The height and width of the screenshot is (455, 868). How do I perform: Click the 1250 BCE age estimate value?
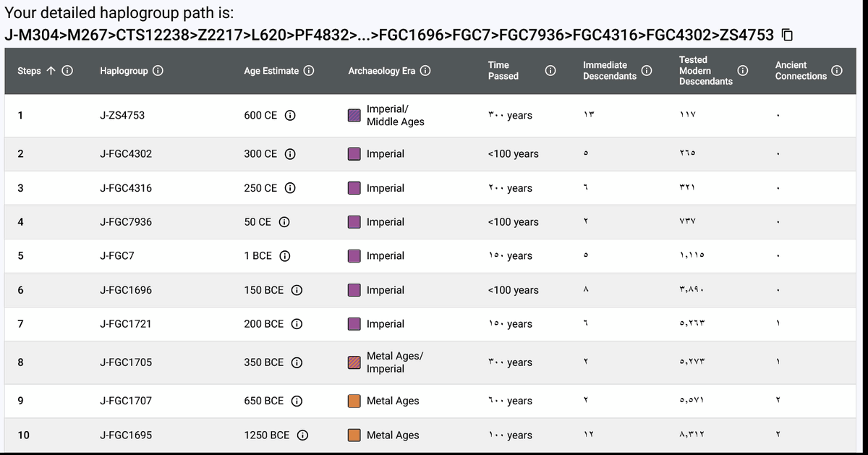267,435
